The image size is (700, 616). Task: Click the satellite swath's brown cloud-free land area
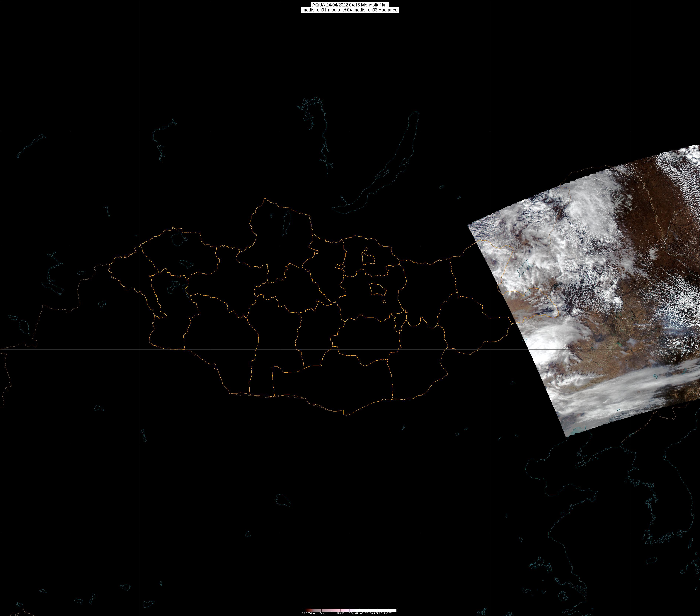(x=644, y=219)
